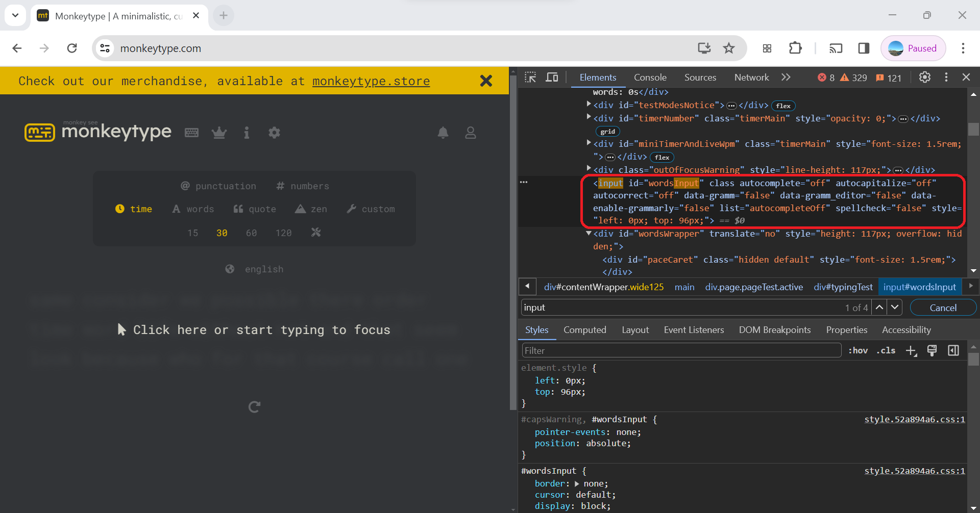Click the 8 errors indicator
980x513 pixels.
[x=826, y=78]
